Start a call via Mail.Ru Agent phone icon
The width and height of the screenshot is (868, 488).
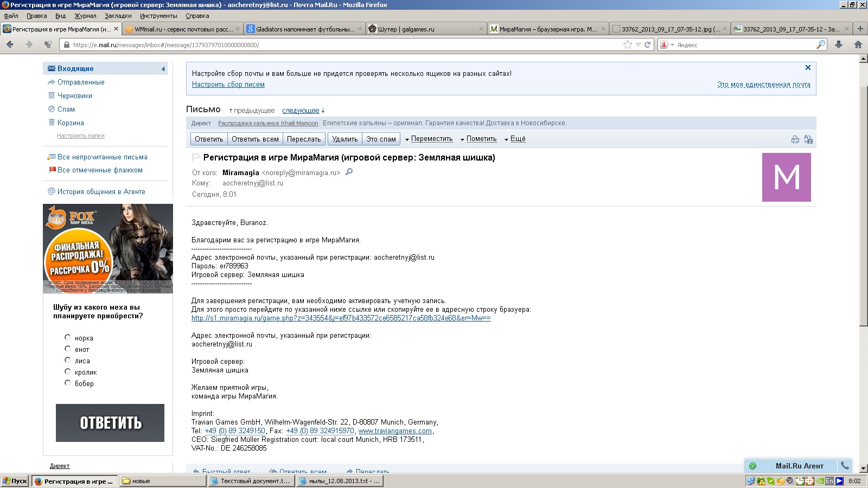[845, 465]
